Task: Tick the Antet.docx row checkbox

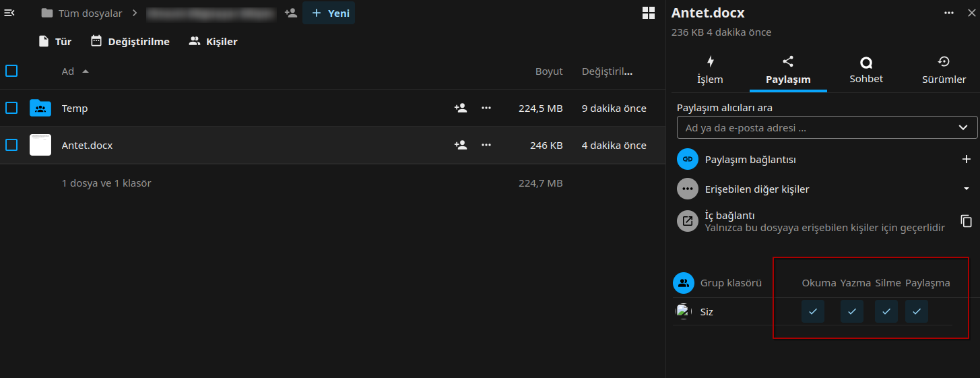Action: click(x=11, y=145)
